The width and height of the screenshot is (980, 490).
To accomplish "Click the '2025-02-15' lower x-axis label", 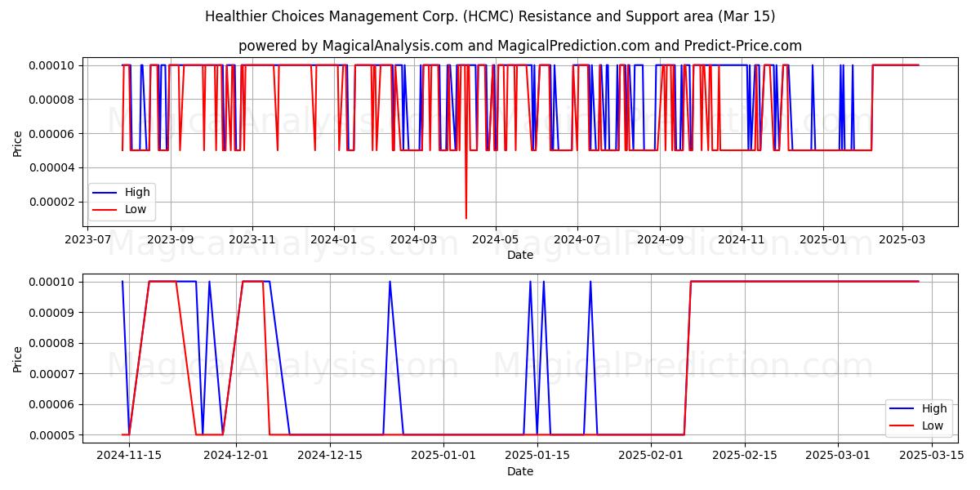I will pyautogui.click(x=744, y=457).
